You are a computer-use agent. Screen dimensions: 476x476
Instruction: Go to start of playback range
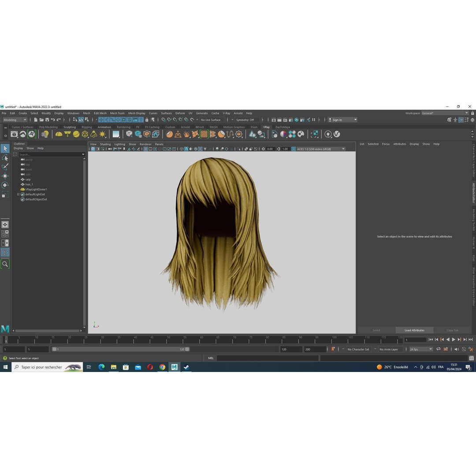pyautogui.click(x=431, y=340)
